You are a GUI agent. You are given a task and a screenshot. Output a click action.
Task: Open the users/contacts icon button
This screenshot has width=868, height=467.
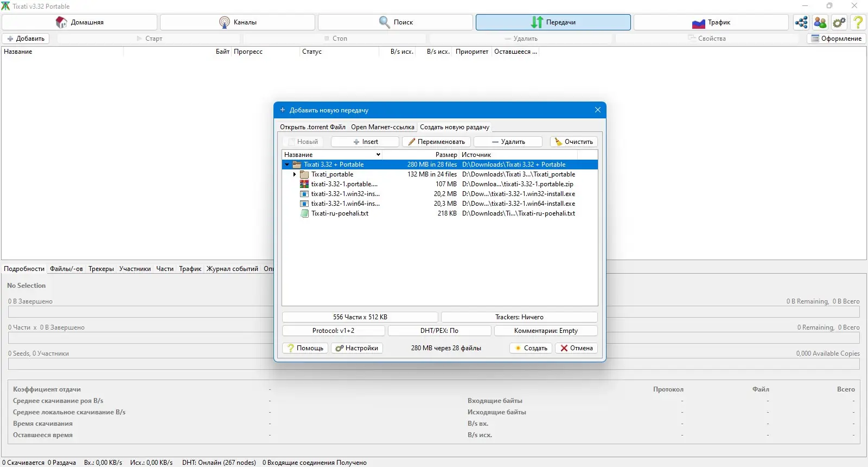(x=820, y=22)
